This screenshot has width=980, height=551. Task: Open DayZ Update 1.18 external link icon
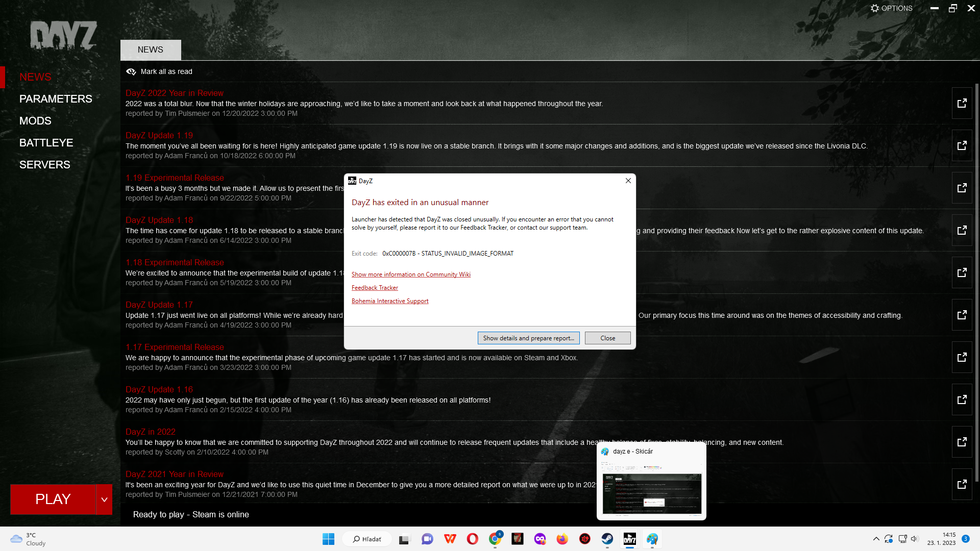point(962,230)
